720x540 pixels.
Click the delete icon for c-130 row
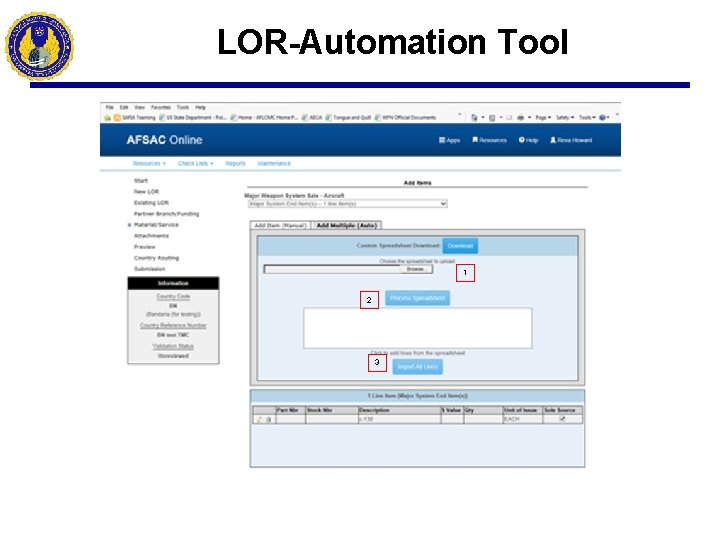coord(269,419)
